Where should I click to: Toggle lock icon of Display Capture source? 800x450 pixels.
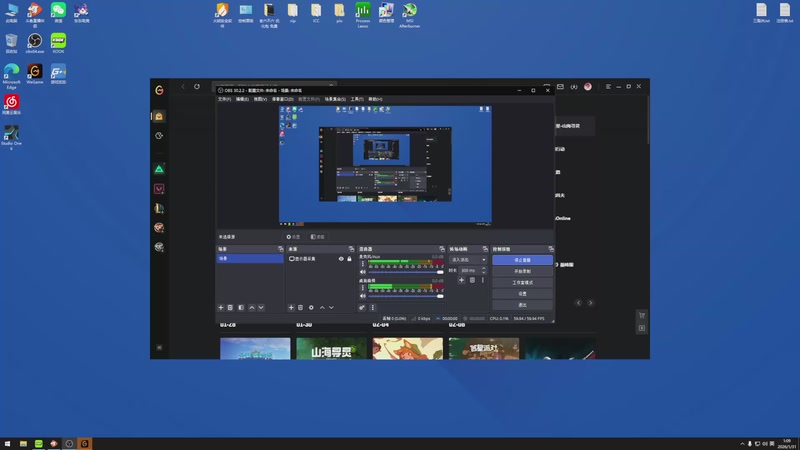[349, 259]
